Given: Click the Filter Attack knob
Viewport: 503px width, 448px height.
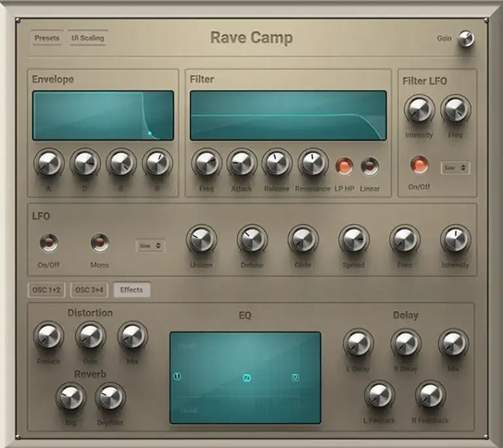Looking at the screenshot, I should tap(242, 162).
